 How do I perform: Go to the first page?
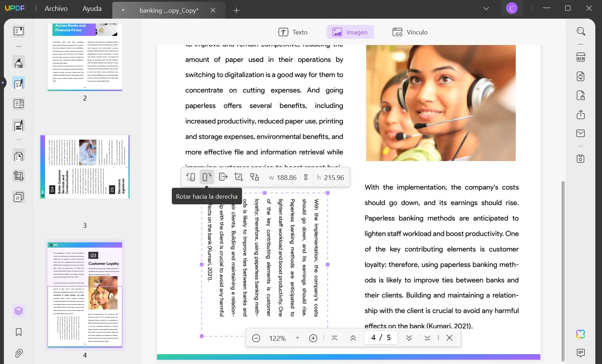[x=334, y=338]
